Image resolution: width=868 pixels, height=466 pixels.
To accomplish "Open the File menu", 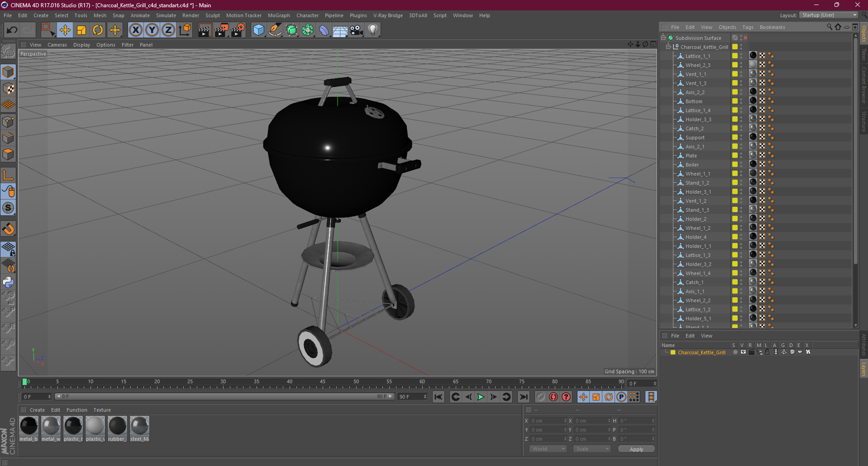I will (x=8, y=15).
